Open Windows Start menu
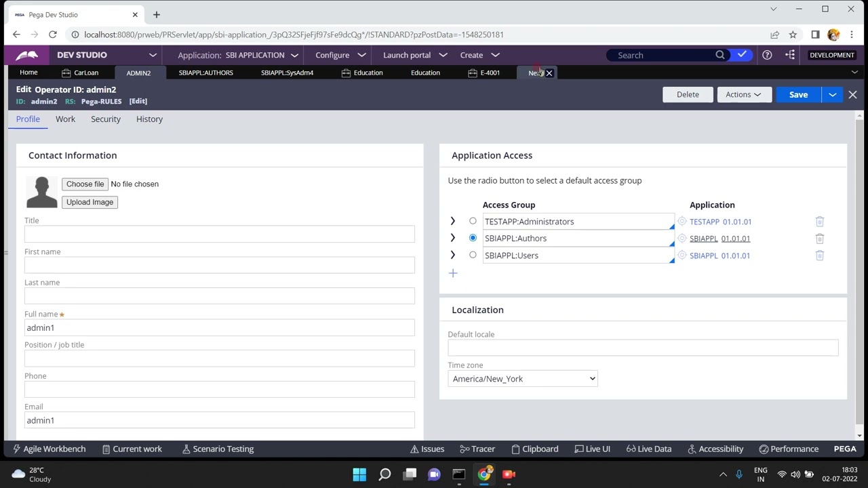Viewport: 868px width, 488px height. (x=359, y=474)
